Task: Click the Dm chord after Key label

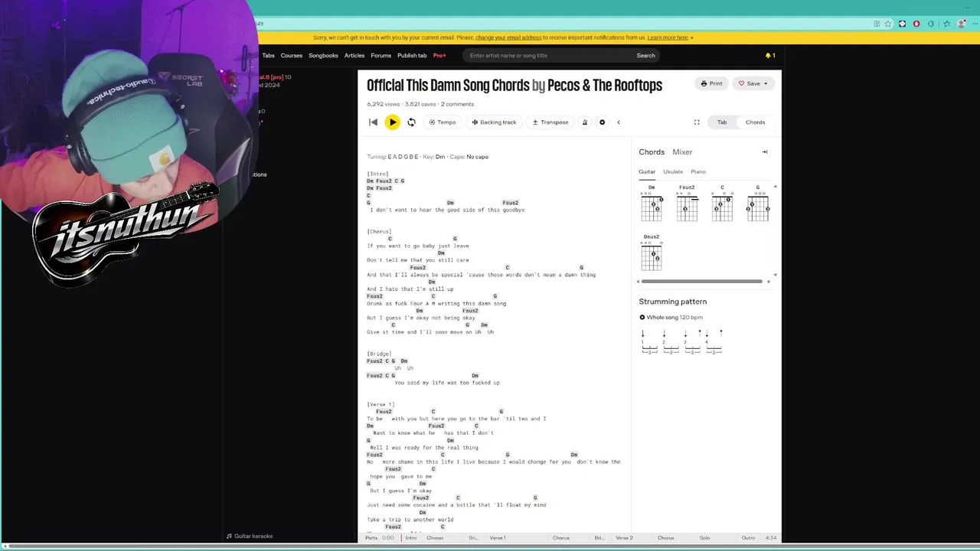Action: point(440,157)
